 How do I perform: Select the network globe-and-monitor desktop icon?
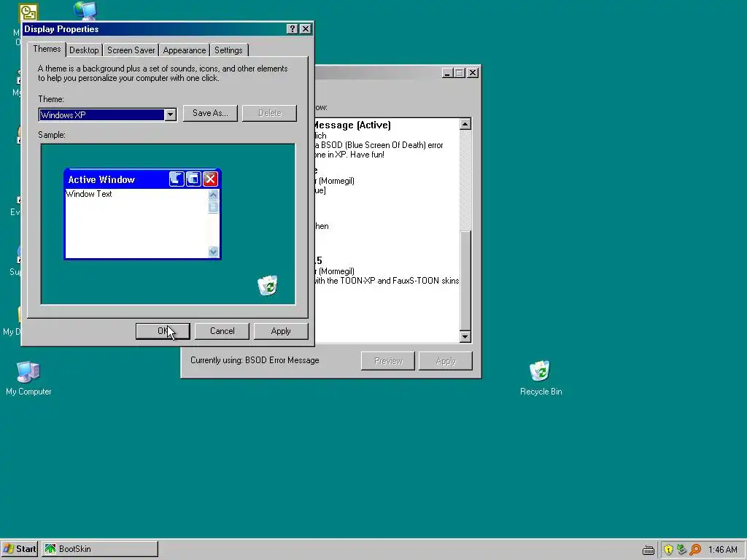[x=86, y=10]
